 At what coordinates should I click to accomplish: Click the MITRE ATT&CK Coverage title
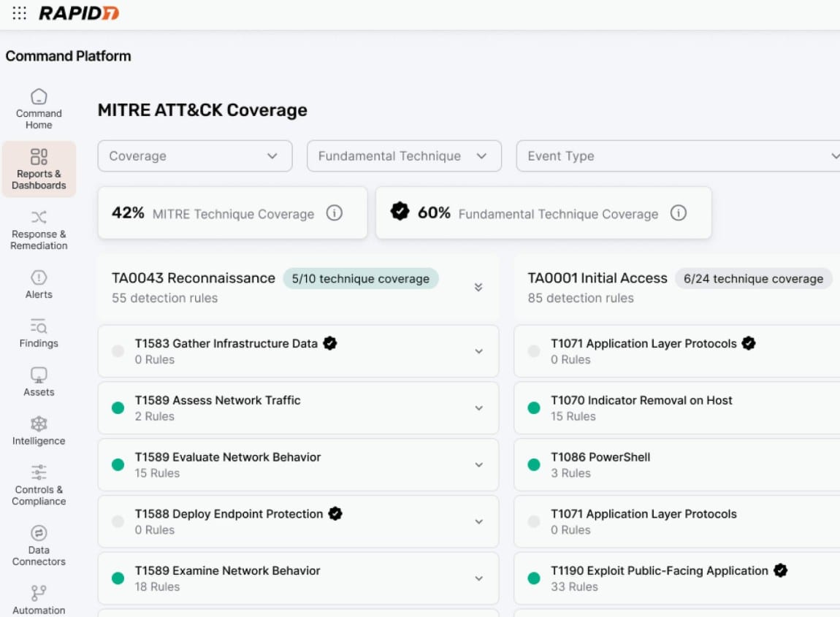click(x=202, y=110)
